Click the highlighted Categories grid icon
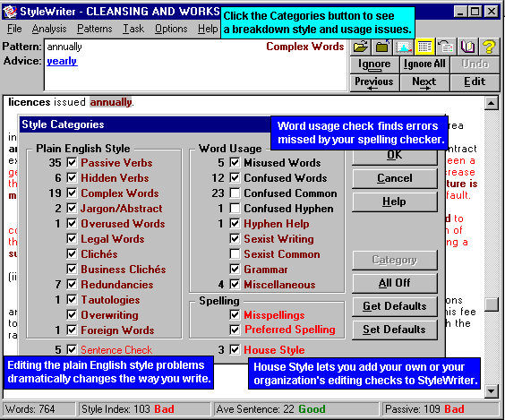505x420 pixels. [424, 47]
